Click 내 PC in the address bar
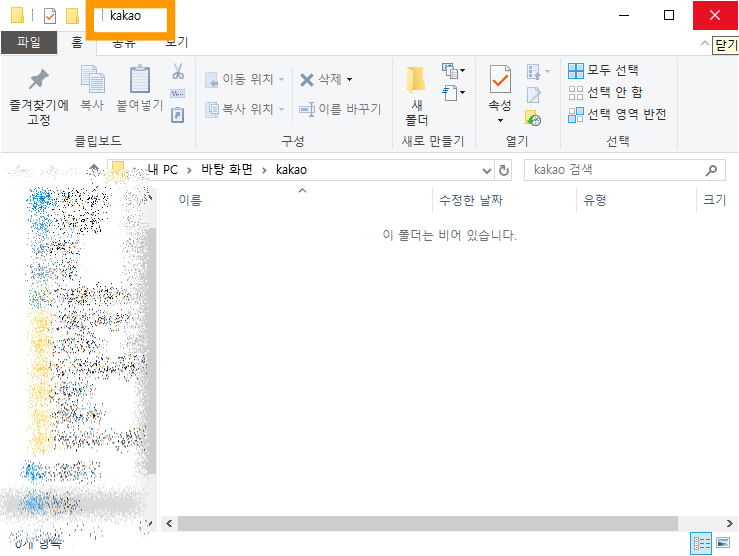The width and height of the screenshot is (739, 556). 163,170
